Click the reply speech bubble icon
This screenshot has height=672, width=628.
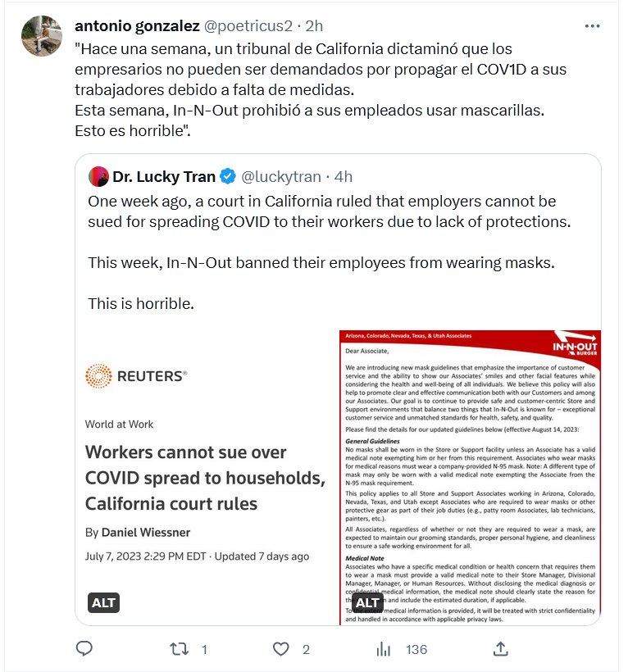(84, 649)
